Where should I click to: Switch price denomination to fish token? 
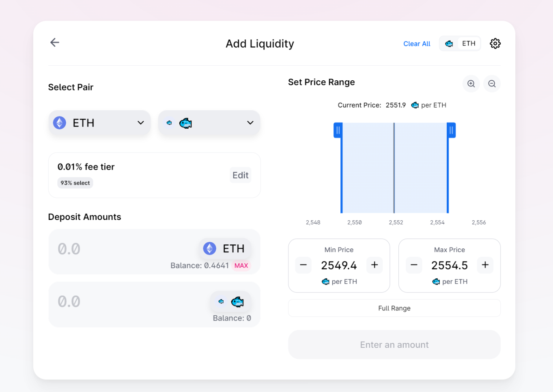(x=449, y=43)
